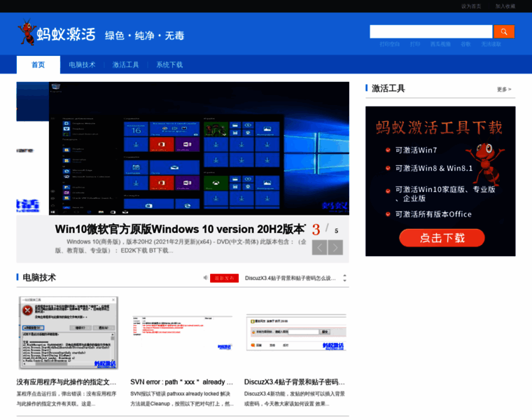Click the orange search magnifier button
The width and height of the screenshot is (532, 420).
[x=504, y=31]
